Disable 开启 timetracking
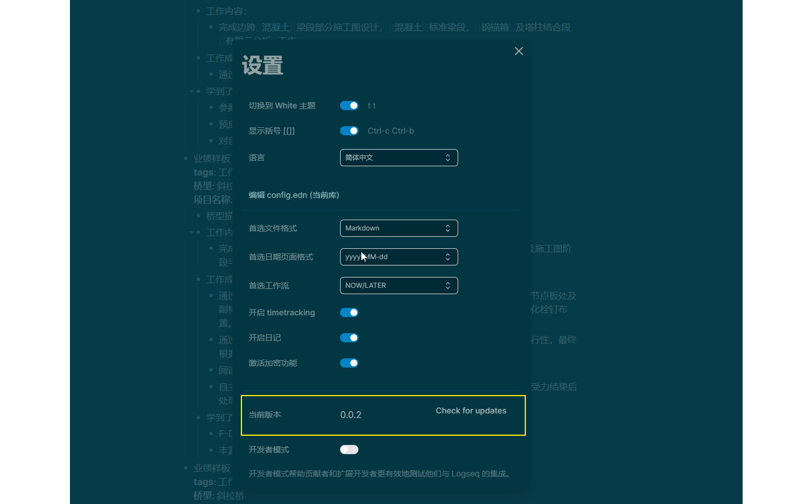812x504 pixels. [349, 312]
